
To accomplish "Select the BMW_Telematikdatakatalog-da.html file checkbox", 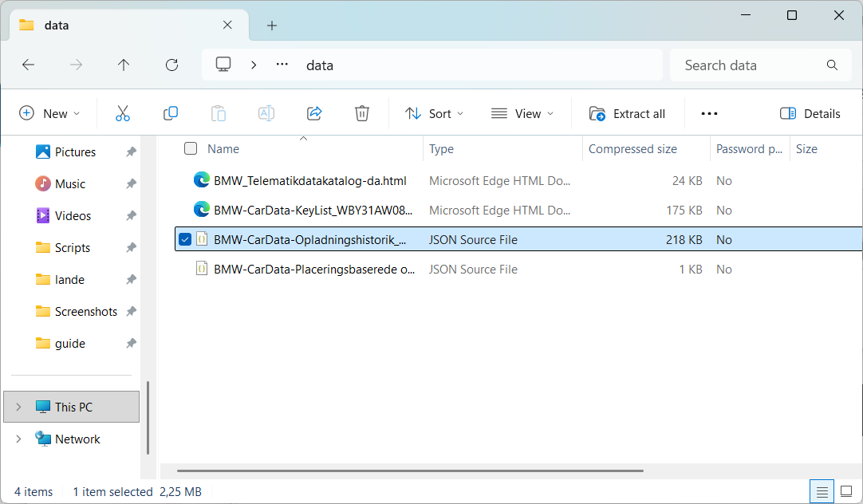I will [x=185, y=180].
